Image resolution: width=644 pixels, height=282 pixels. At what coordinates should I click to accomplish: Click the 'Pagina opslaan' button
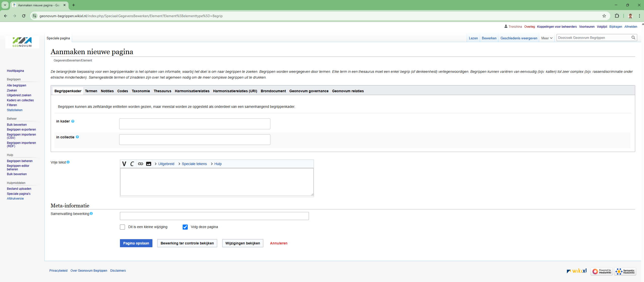pyautogui.click(x=136, y=243)
